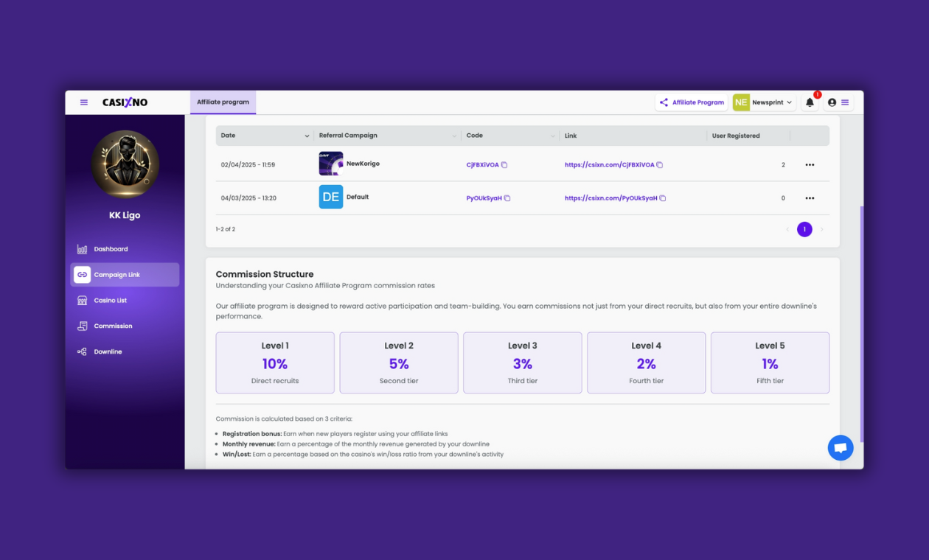Click the KK Ligo username

[125, 215]
